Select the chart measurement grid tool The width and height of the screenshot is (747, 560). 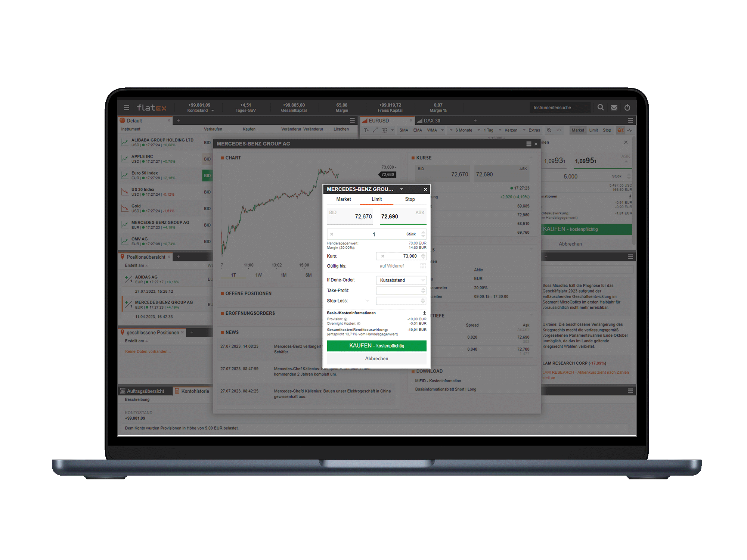[x=385, y=130]
